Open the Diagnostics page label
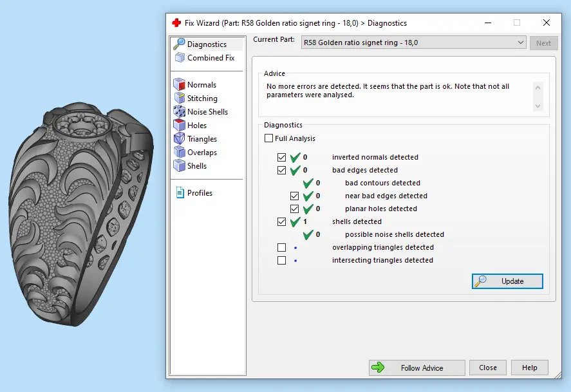The image size is (571, 392). pyautogui.click(x=207, y=44)
